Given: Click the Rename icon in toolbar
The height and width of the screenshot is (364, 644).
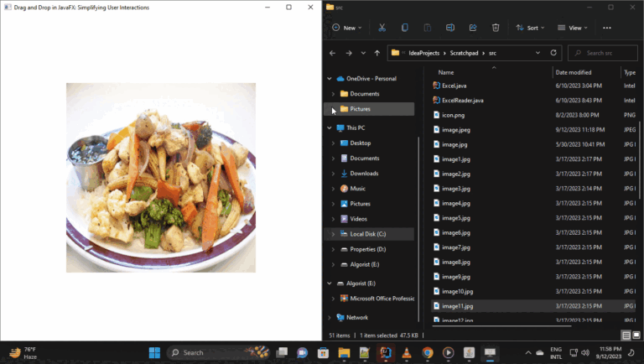Looking at the screenshot, I should pos(450,28).
